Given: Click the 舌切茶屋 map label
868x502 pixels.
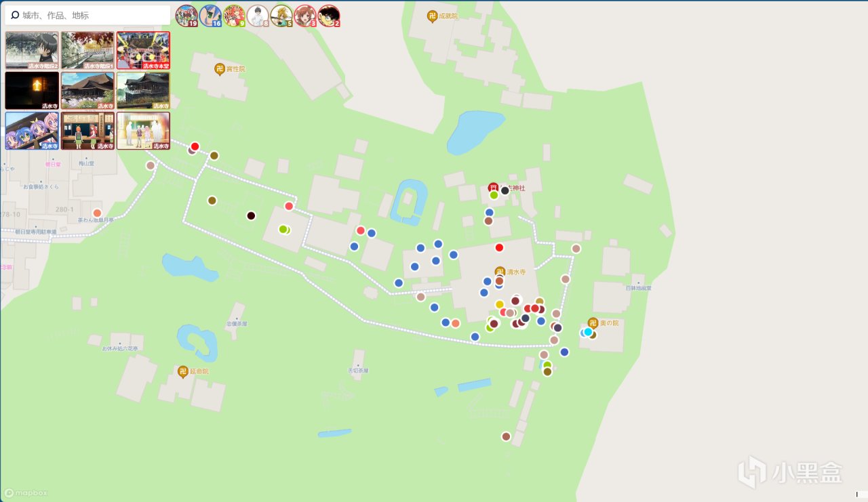Looking at the screenshot, I should click(358, 371).
